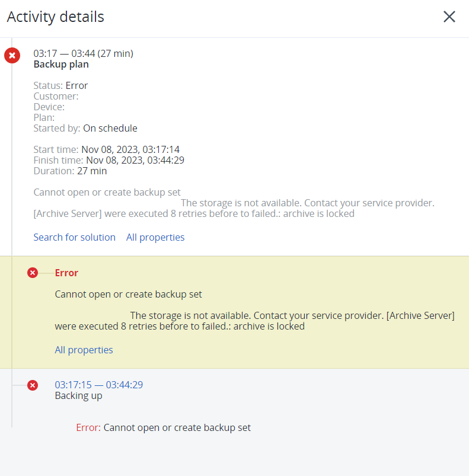Click the 03:17 — 03:44 time range header

[83, 53]
